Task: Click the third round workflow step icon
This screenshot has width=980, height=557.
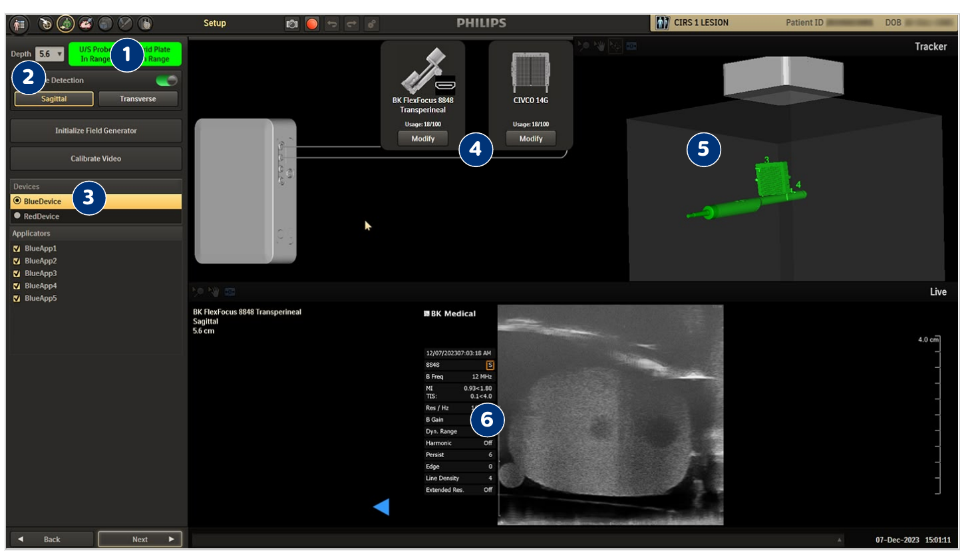Action: (x=85, y=24)
